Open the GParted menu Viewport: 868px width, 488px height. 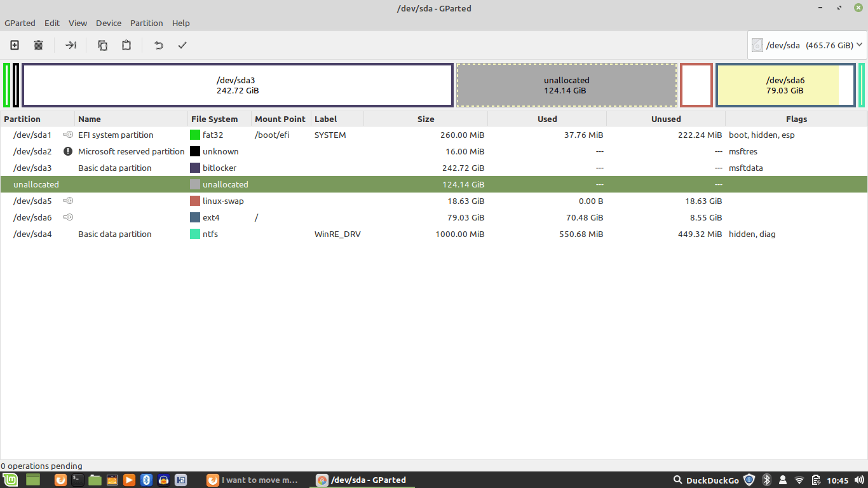[20, 23]
